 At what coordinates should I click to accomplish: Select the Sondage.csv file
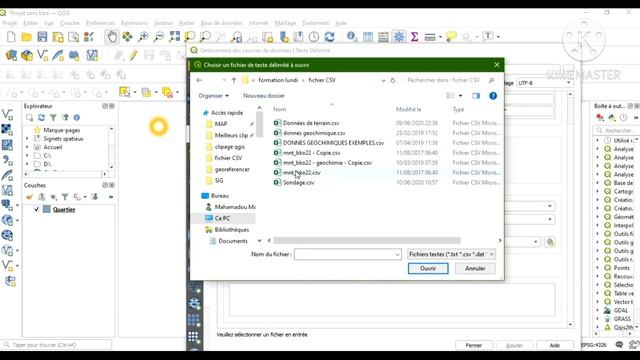(x=299, y=182)
